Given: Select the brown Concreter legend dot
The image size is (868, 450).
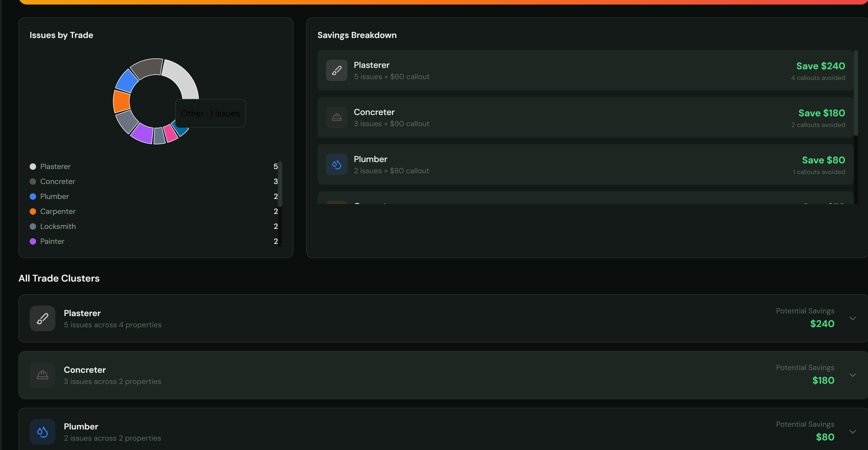Looking at the screenshot, I should (33, 181).
